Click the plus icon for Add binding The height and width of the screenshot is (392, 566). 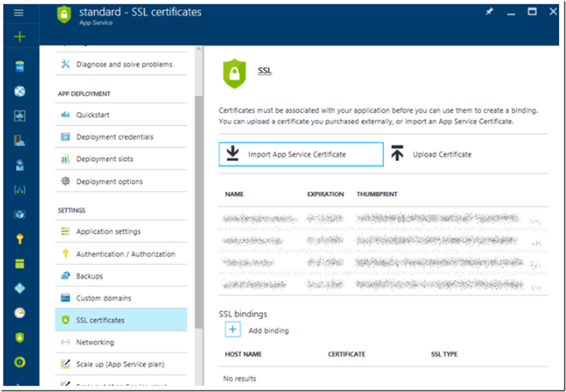[x=233, y=330]
